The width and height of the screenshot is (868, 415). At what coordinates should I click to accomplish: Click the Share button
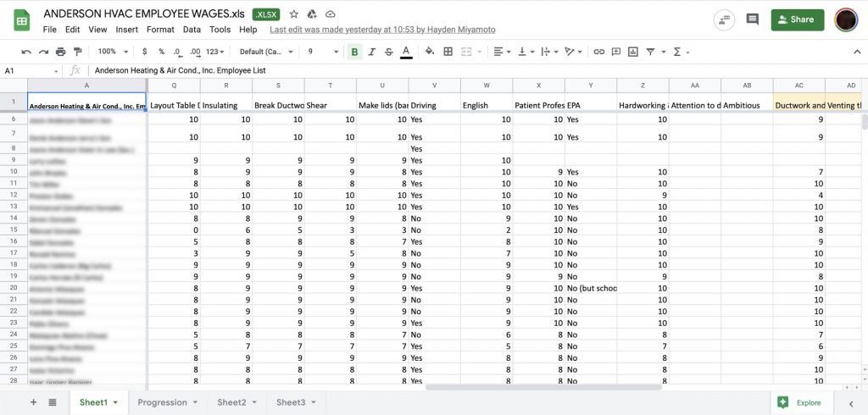point(797,19)
